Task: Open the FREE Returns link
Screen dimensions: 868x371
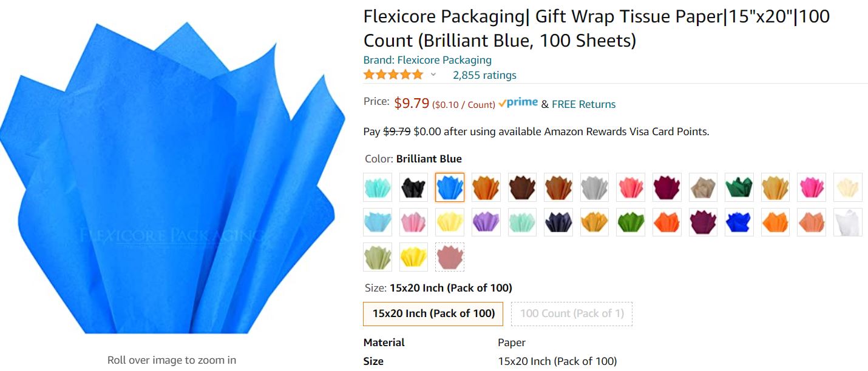Action: (x=583, y=104)
